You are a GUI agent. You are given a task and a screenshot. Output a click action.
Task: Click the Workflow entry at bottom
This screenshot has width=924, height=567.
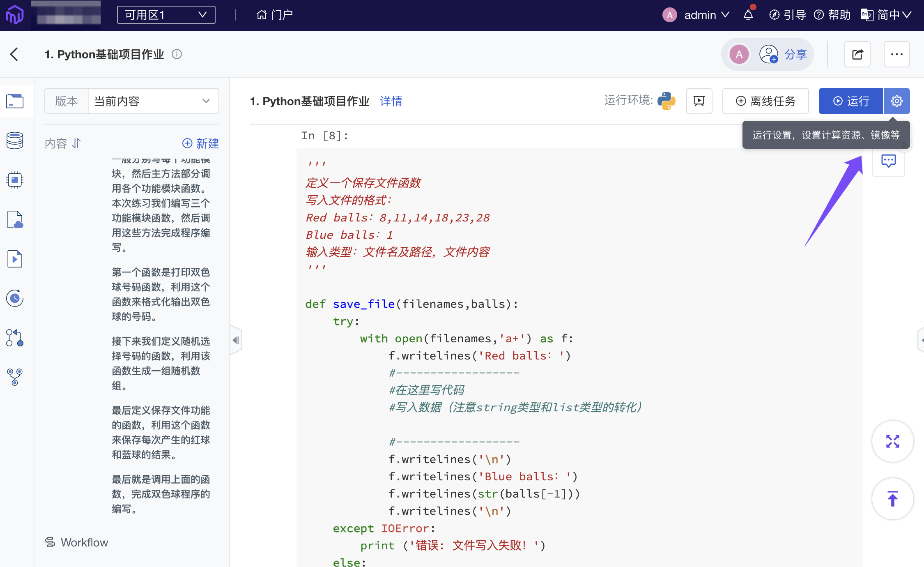(x=77, y=542)
